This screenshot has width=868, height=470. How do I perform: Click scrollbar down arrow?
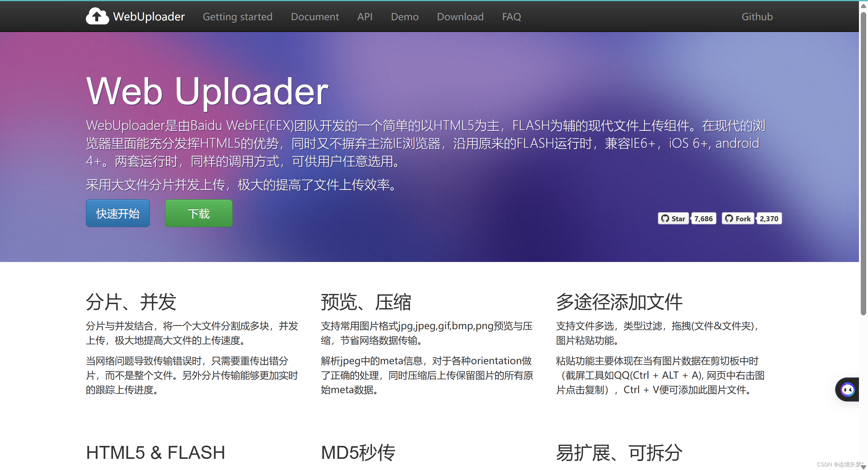click(x=863, y=467)
